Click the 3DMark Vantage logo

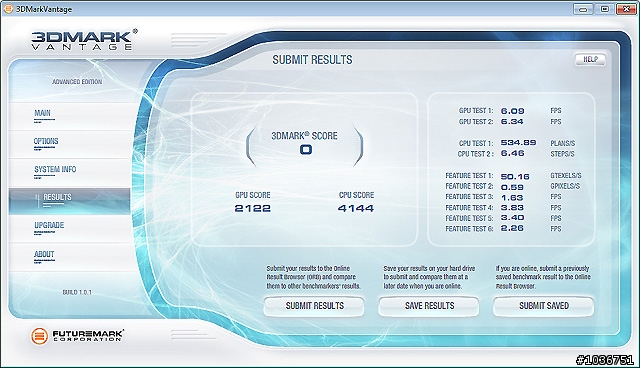(84, 40)
